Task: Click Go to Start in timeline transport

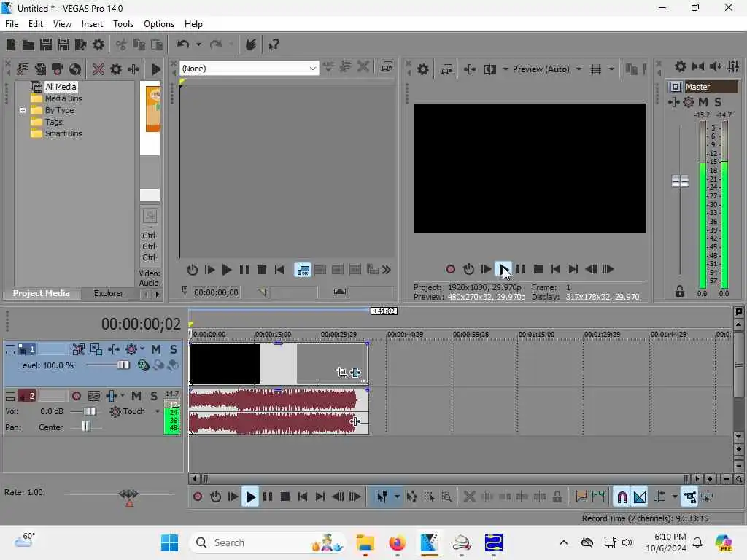Action: [303, 497]
